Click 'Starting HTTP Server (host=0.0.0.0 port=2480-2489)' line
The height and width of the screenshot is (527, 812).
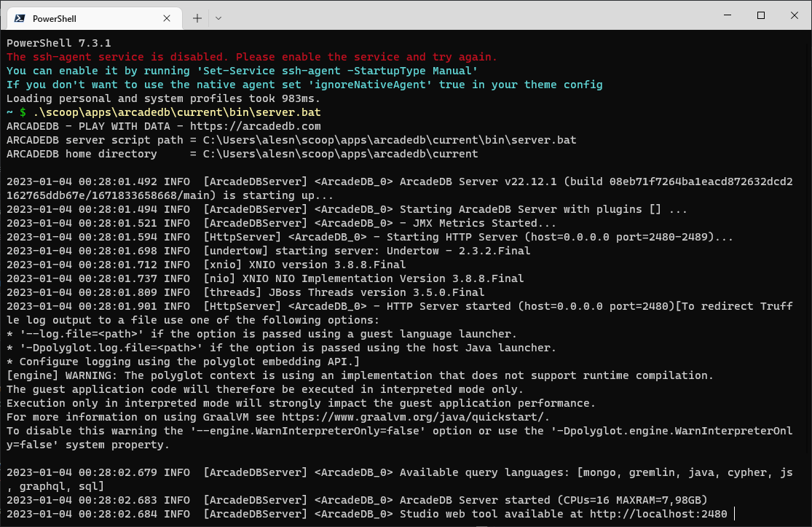pos(370,237)
